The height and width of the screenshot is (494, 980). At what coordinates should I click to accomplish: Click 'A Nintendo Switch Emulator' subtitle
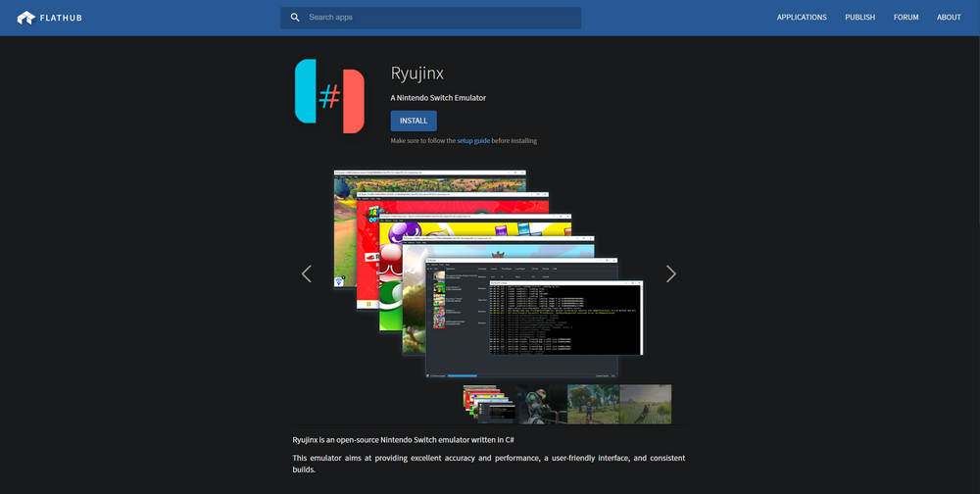pyautogui.click(x=438, y=98)
